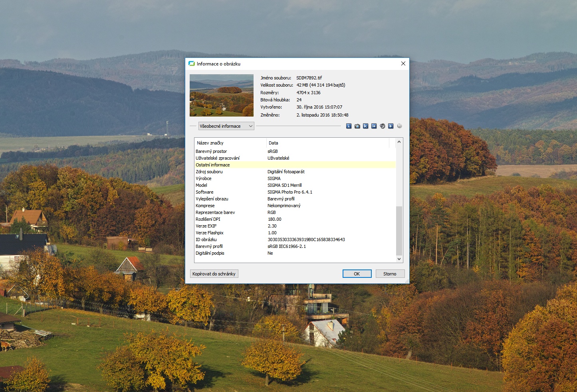
Task: Click the app icon in the dialog title bar
Action: click(192, 64)
